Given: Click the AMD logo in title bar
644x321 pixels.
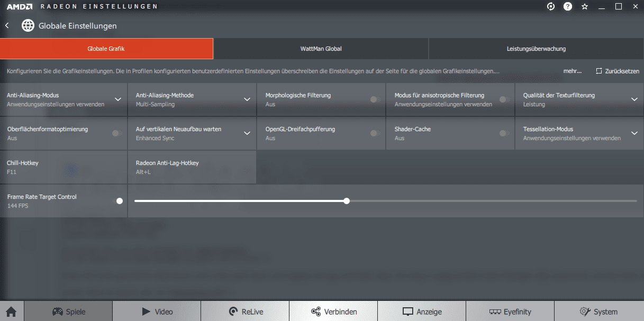Looking at the screenshot, I should click(20, 6).
